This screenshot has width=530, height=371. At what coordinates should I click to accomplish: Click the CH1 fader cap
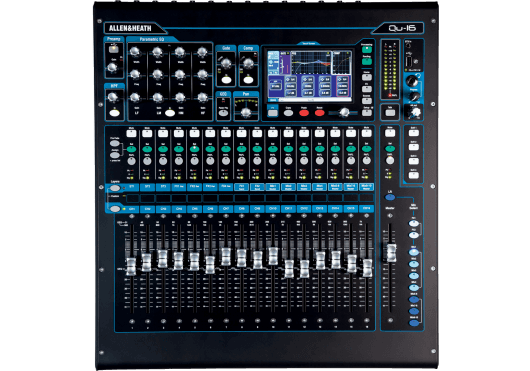click(x=131, y=266)
